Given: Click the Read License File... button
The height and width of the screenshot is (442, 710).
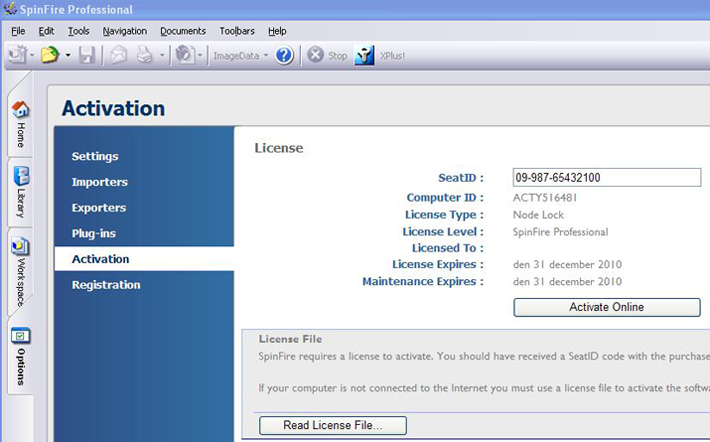Looking at the screenshot, I should coord(333,425).
